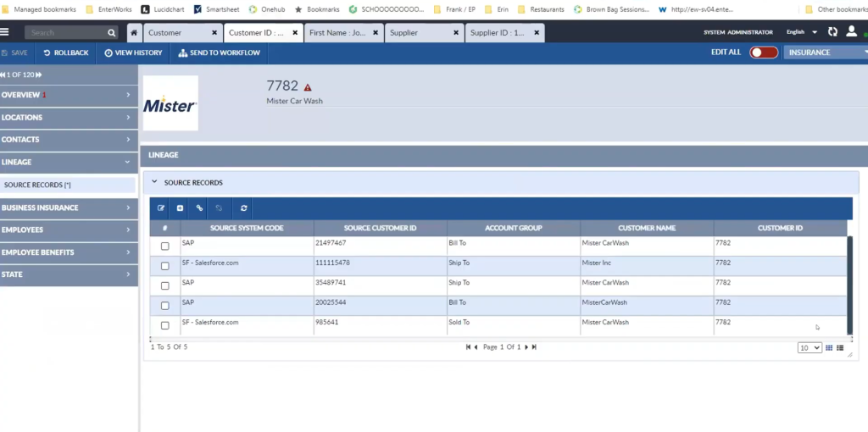Switch to list view icon

(840, 348)
